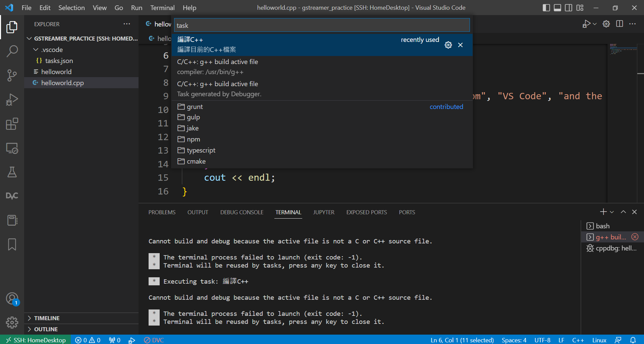Open the Explorer view in activity bar
This screenshot has height=344, width=644.
(x=12, y=27)
